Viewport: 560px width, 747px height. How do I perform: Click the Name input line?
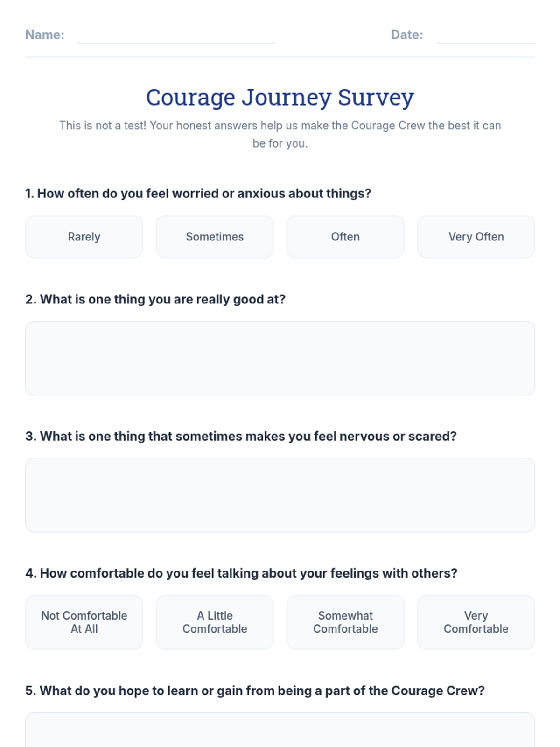tap(176, 35)
